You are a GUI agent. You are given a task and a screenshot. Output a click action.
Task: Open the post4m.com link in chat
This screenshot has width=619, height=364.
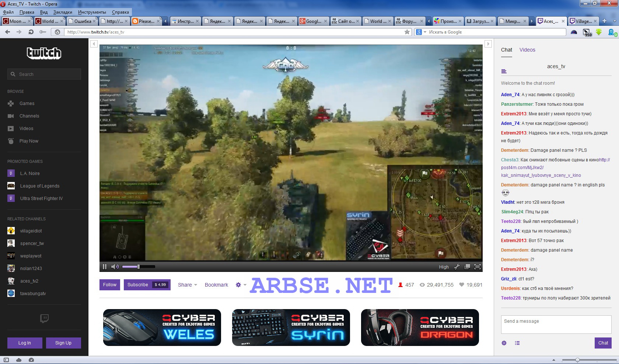(556, 168)
